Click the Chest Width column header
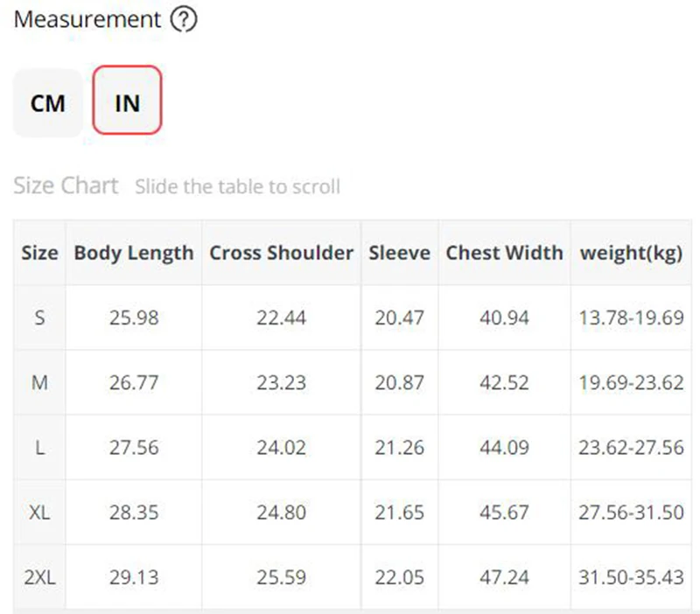Screen dimensions: 700x614 coord(505,253)
